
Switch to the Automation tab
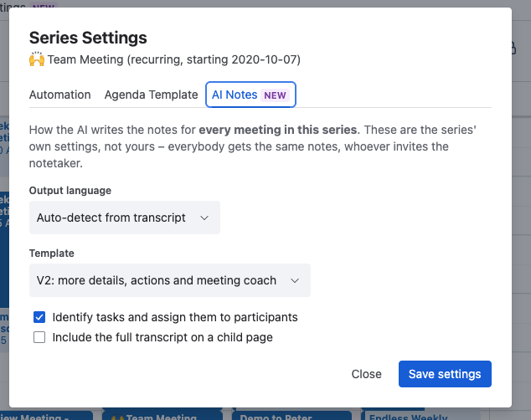pos(60,95)
